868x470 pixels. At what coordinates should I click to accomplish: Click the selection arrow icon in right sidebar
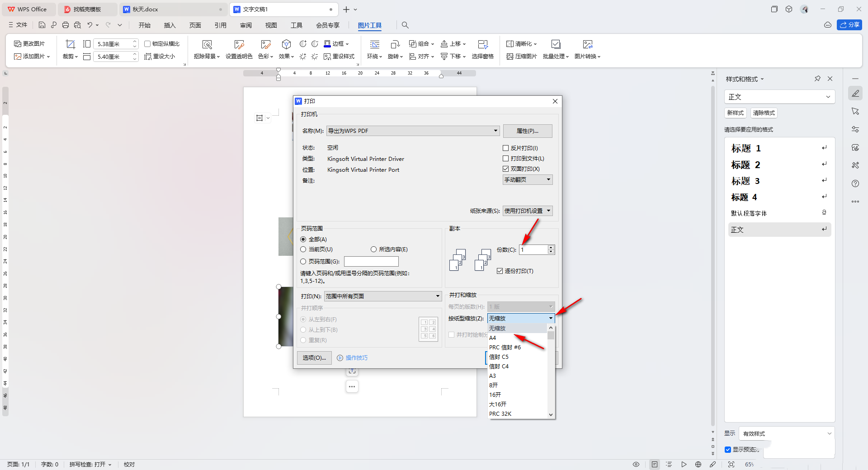pyautogui.click(x=855, y=111)
